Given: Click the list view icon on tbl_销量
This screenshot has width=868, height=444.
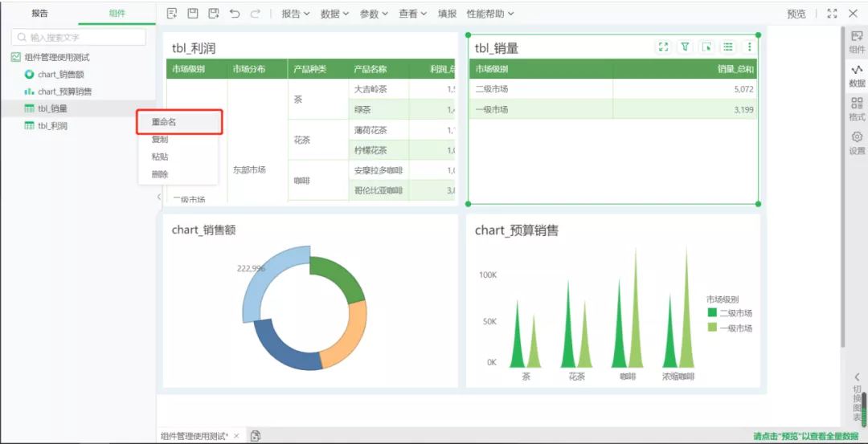Looking at the screenshot, I should (x=728, y=47).
